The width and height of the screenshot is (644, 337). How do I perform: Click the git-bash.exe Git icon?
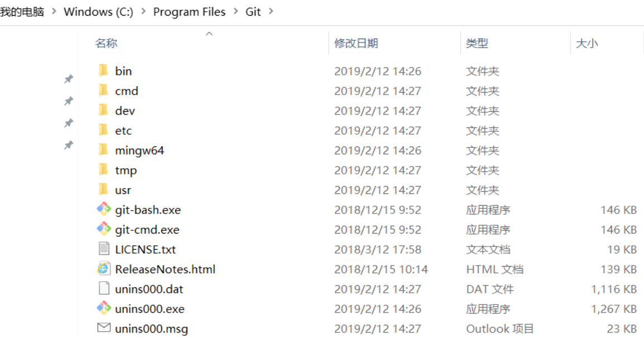point(104,209)
